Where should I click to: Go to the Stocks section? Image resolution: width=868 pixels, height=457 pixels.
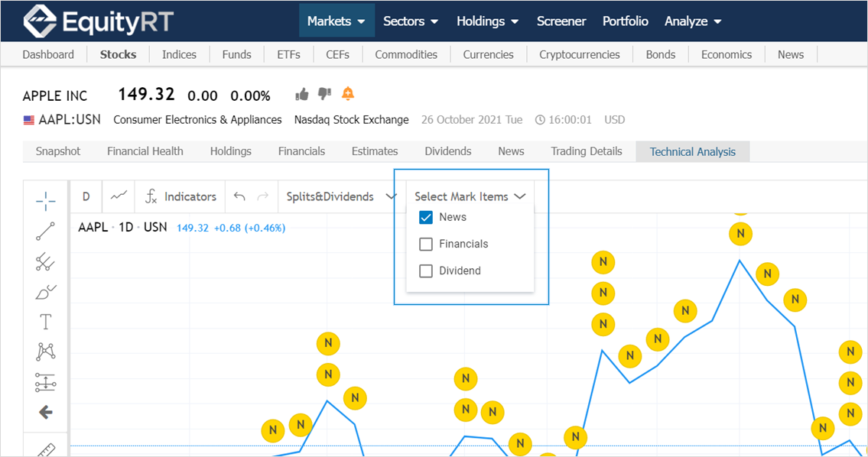(118, 54)
